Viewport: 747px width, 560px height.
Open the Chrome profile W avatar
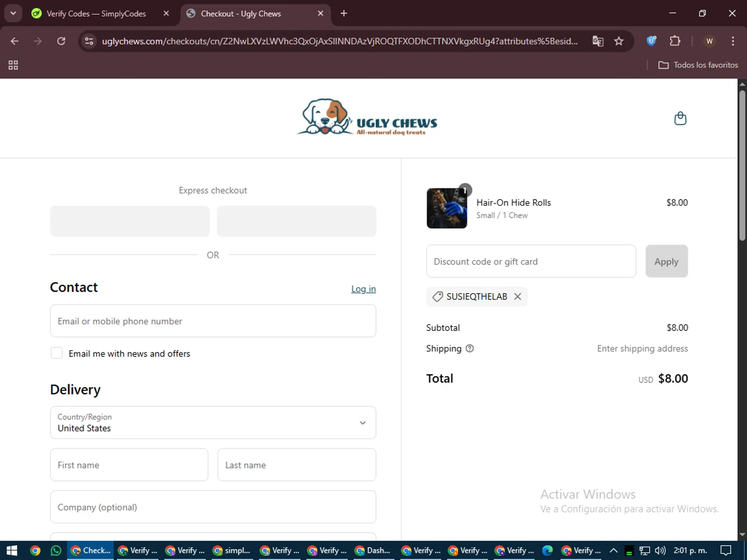[x=710, y=41]
